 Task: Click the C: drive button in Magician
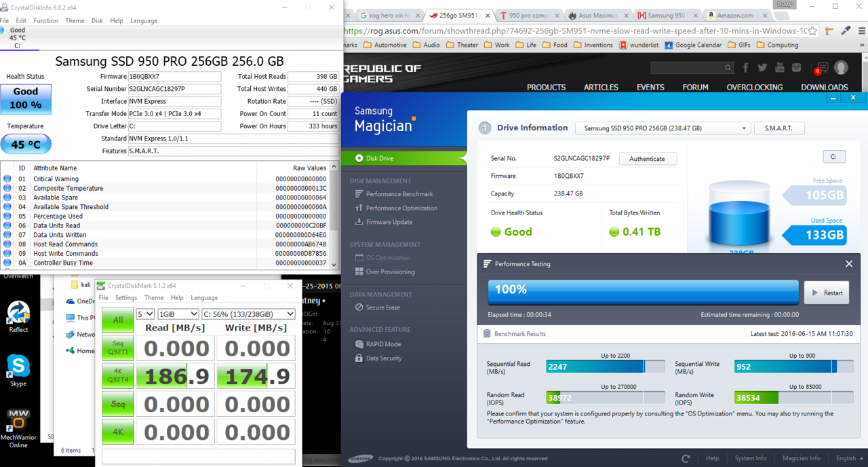833,157
